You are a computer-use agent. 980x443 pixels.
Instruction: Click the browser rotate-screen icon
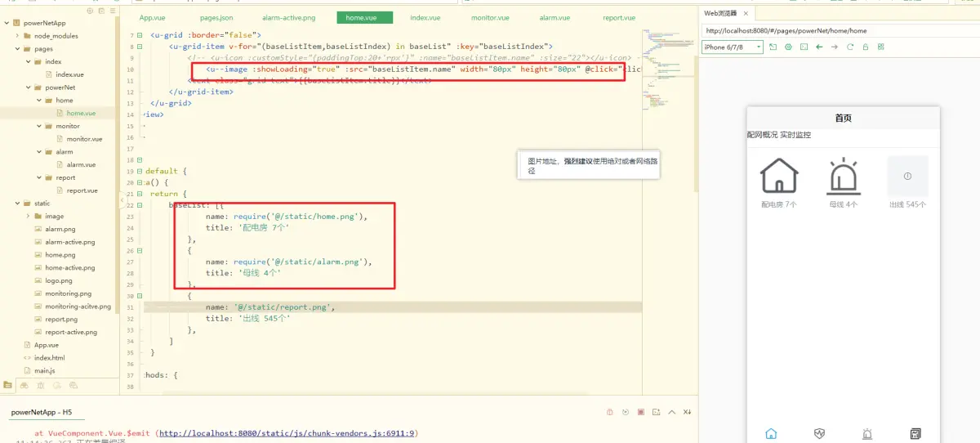773,47
